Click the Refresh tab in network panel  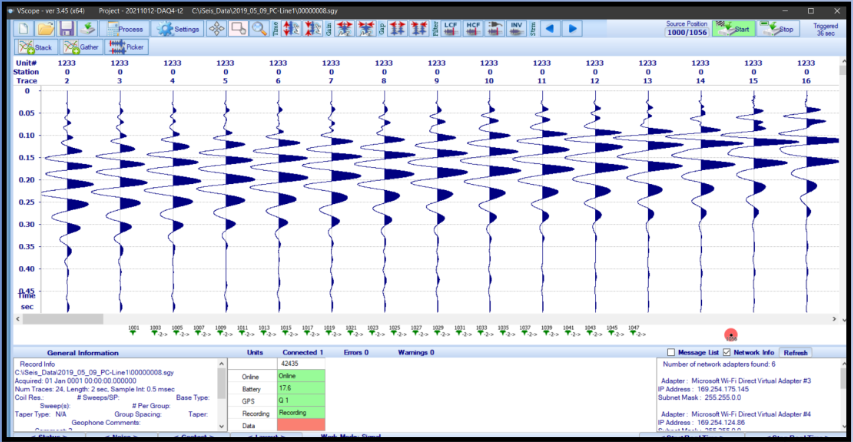(x=796, y=352)
